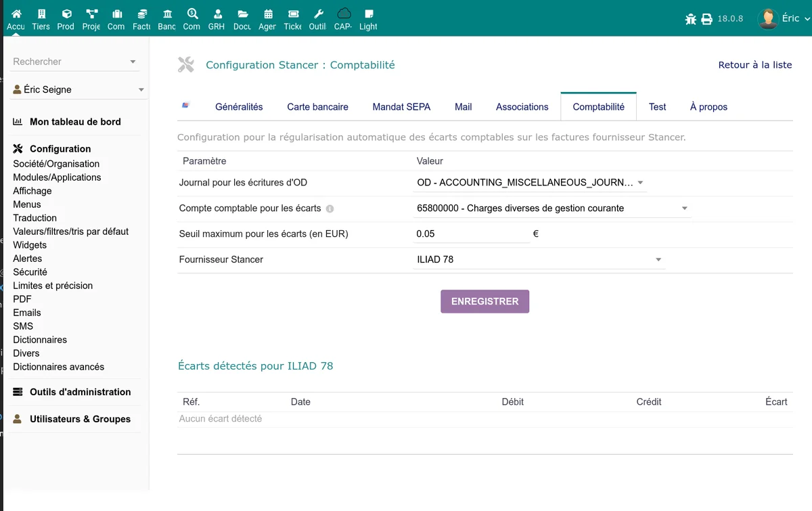This screenshot has width=812, height=511.
Task: Open the Light note icon
Action: point(368,14)
